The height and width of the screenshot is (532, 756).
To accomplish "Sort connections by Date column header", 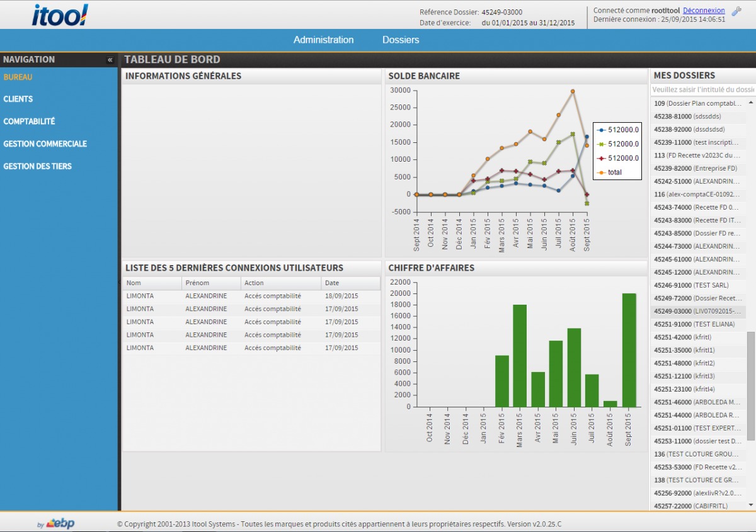I will 350,283.
